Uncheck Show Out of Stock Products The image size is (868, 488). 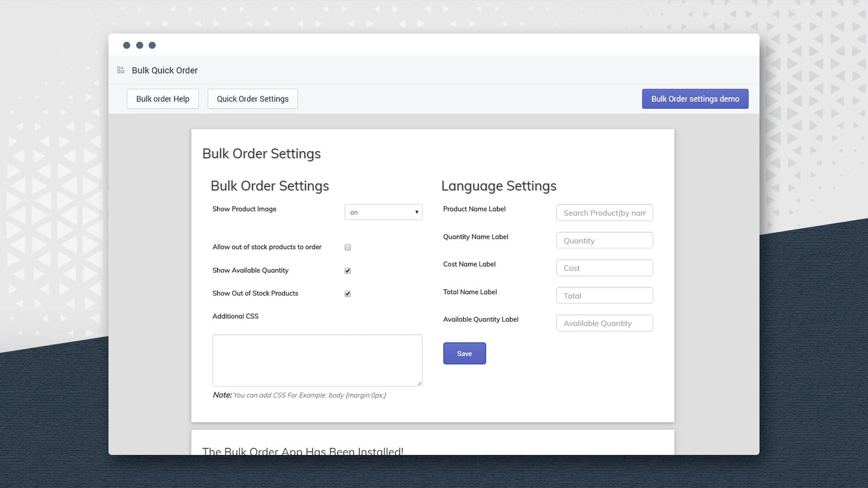click(347, 293)
